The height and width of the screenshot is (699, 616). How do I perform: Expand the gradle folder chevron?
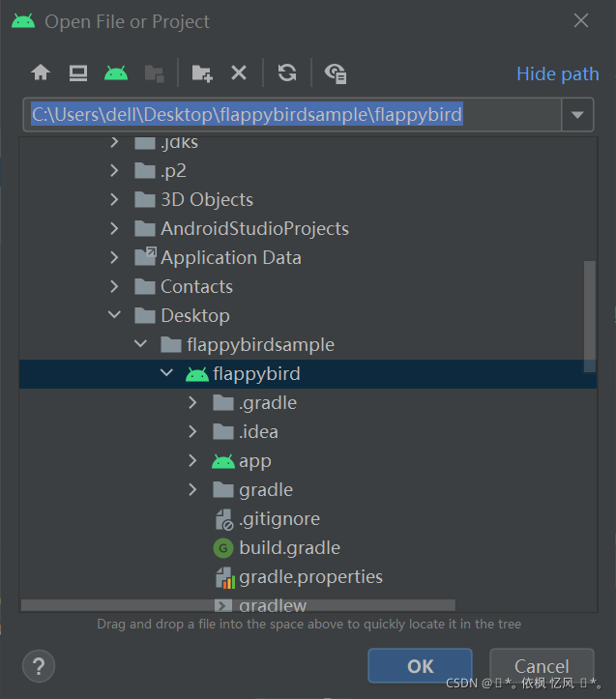point(192,489)
